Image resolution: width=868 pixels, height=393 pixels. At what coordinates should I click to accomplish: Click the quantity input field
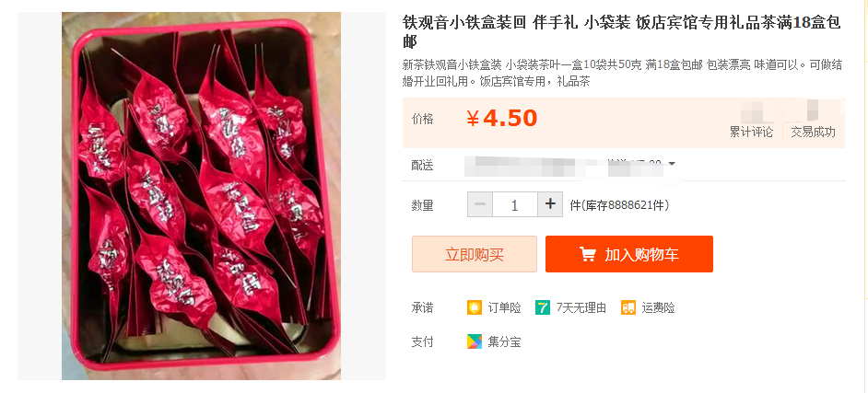[515, 204]
